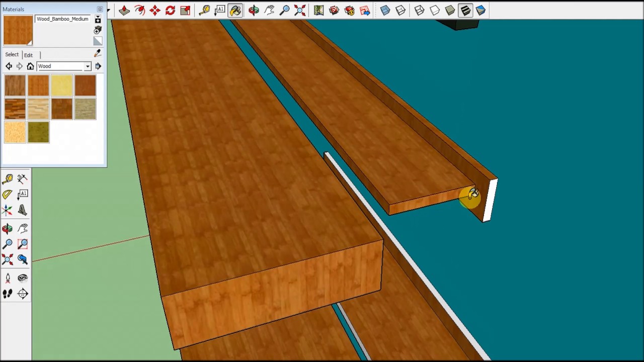Close the Materials panel
This screenshot has height=362, width=644.
100,9
